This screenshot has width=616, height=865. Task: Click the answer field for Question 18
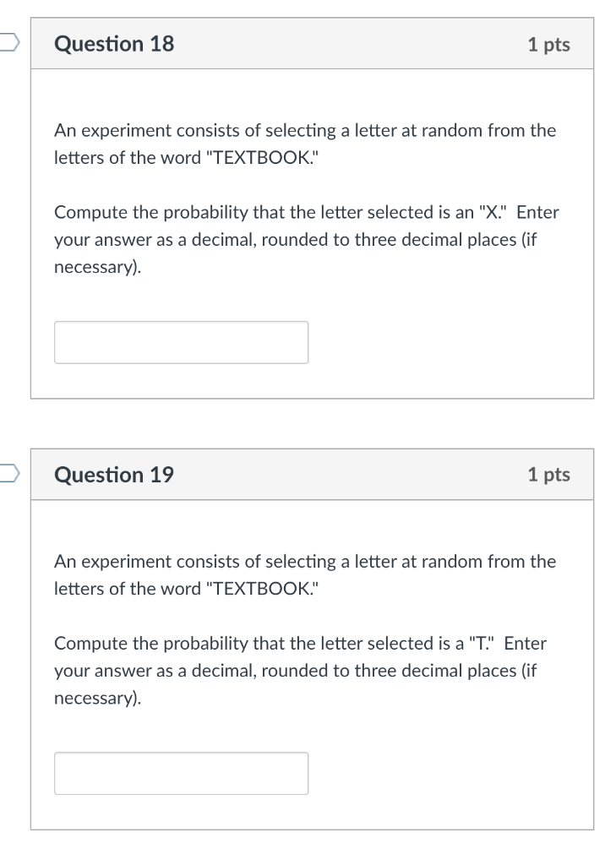181,342
